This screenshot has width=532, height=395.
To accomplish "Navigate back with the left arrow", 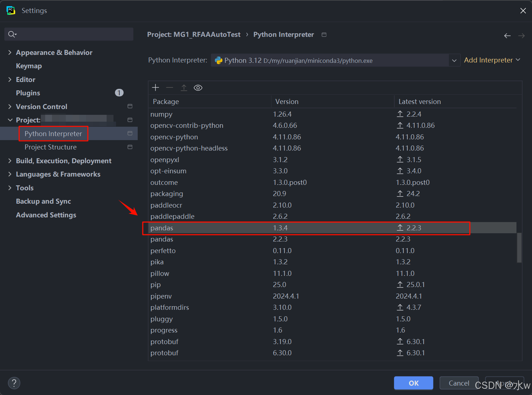I will coord(507,36).
